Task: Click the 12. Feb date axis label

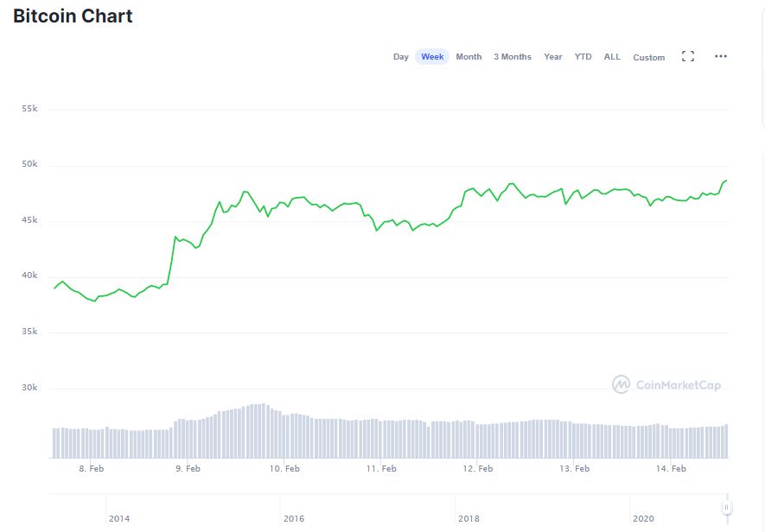Action: (x=478, y=469)
